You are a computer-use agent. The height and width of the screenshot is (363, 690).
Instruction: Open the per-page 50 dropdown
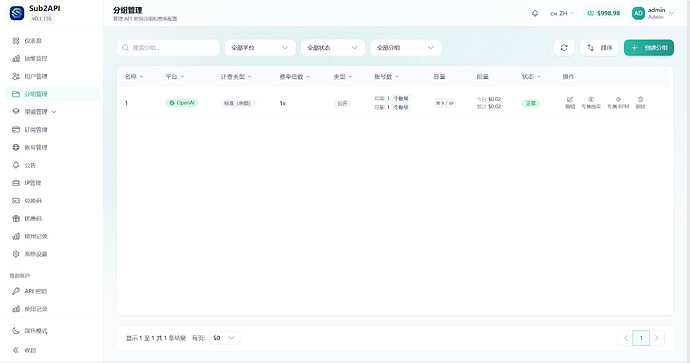click(224, 338)
